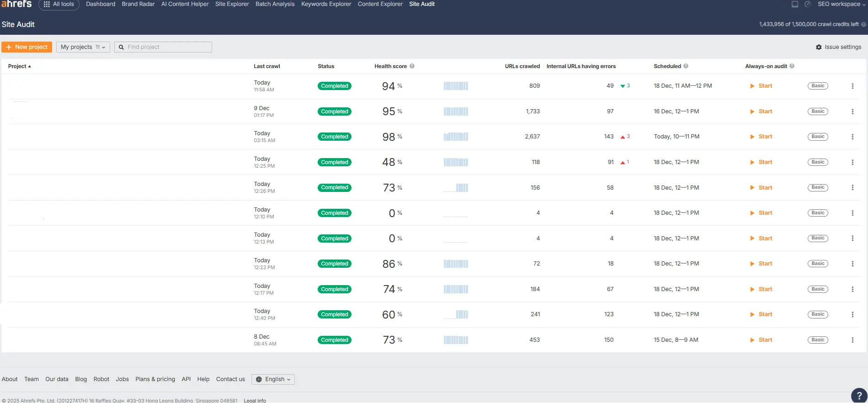
Task: Create a New project
Action: coord(27,47)
